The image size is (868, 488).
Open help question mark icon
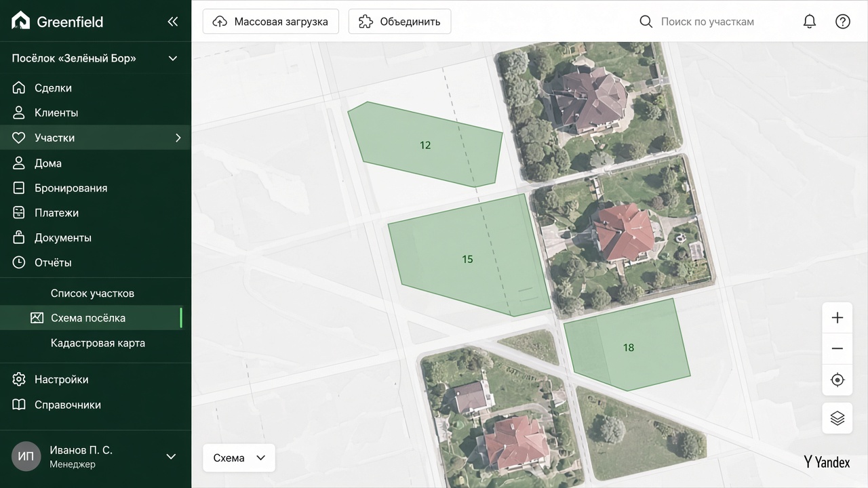click(842, 22)
